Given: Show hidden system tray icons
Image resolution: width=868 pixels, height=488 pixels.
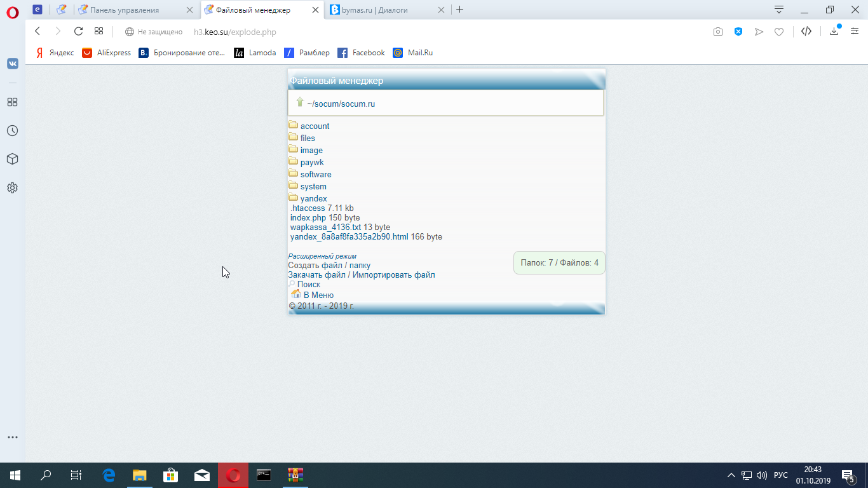Looking at the screenshot, I should pyautogui.click(x=731, y=475).
